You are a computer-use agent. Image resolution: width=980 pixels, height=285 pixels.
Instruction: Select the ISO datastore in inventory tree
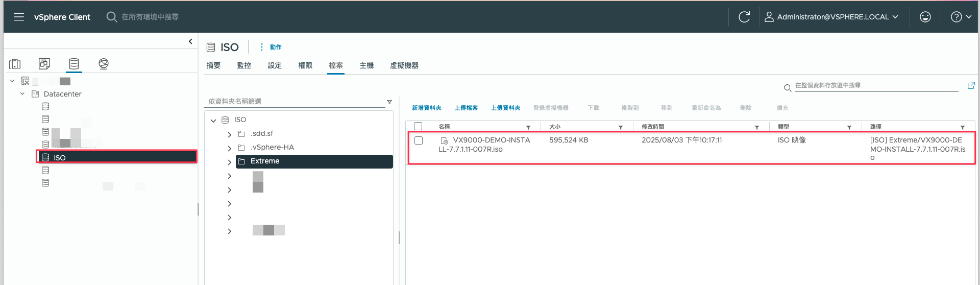117,157
